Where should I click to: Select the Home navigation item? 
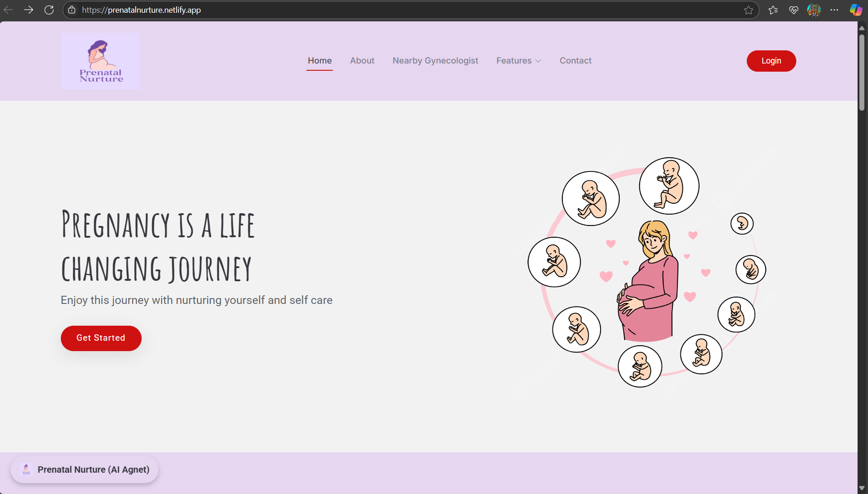[320, 60]
